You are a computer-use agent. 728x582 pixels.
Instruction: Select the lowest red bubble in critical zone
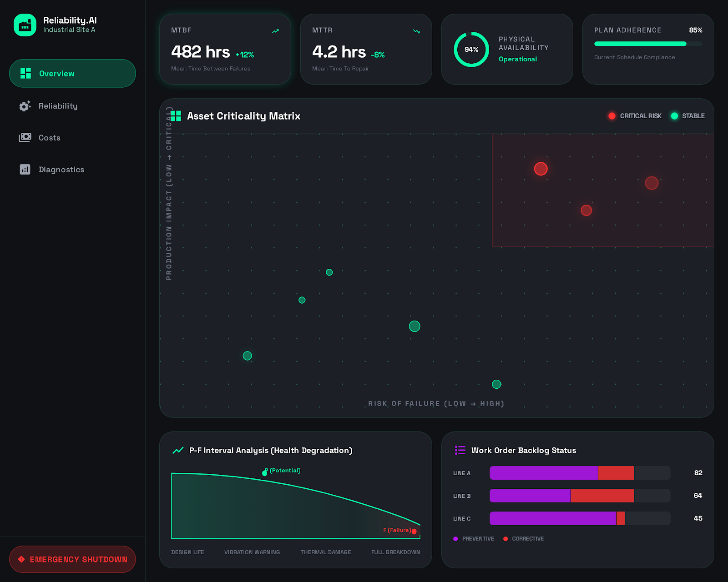click(586, 210)
